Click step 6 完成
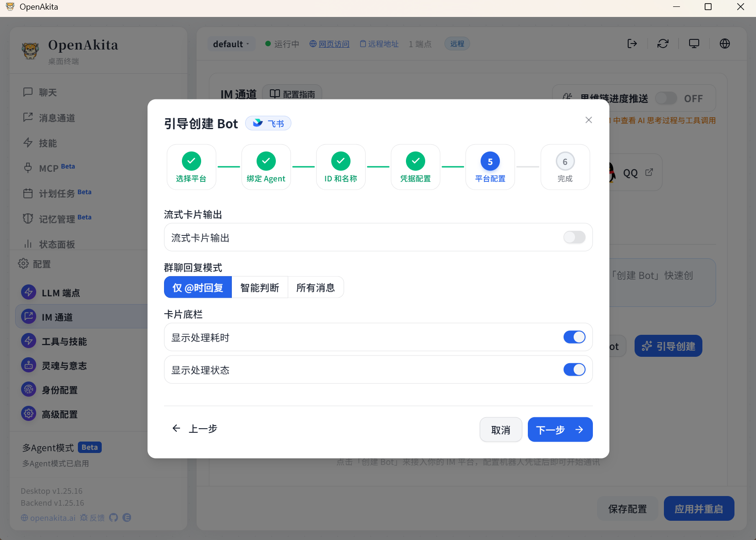The width and height of the screenshot is (756, 540). coord(565,167)
